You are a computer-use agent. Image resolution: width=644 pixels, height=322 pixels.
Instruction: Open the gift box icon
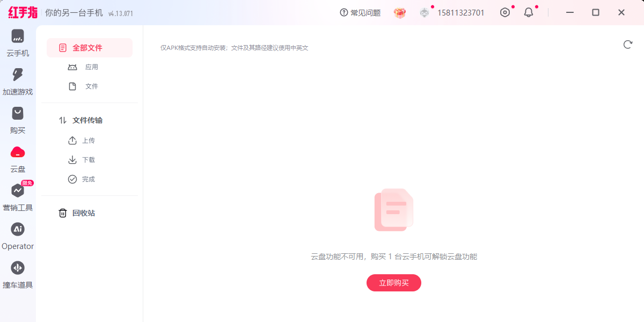(400, 13)
